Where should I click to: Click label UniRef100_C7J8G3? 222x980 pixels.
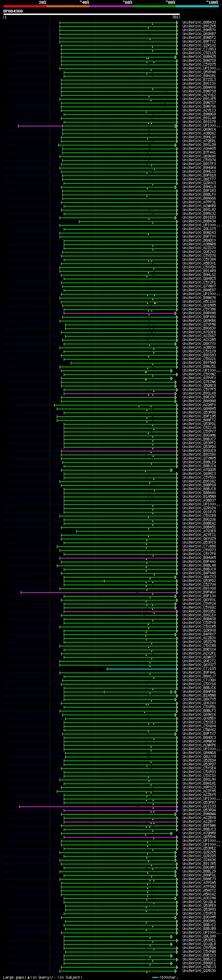click(x=199, y=49)
